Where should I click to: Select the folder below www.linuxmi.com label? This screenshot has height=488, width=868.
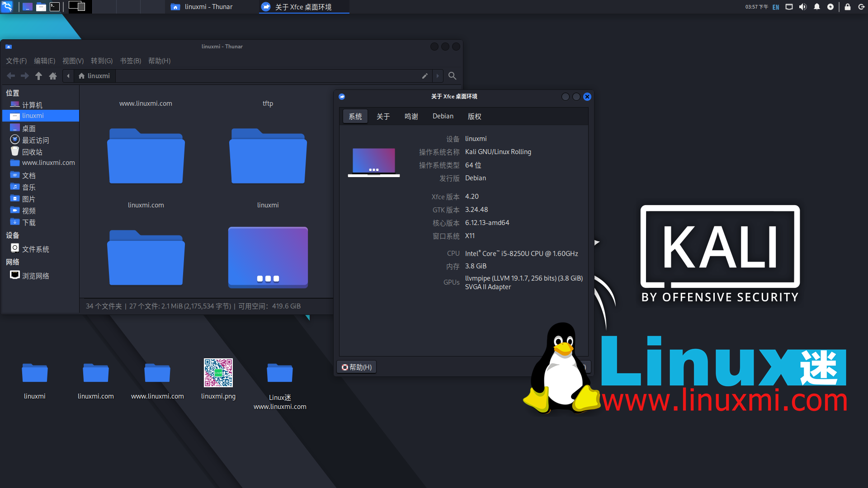[x=146, y=155]
